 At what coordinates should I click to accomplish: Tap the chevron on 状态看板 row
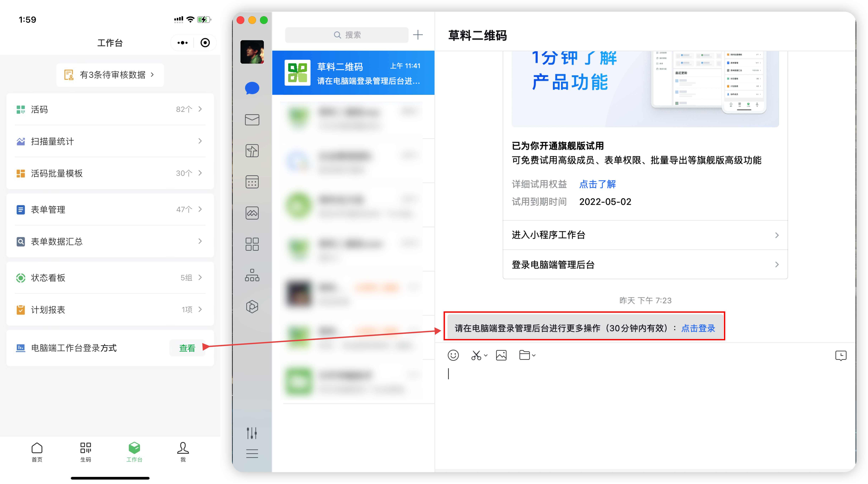point(200,277)
